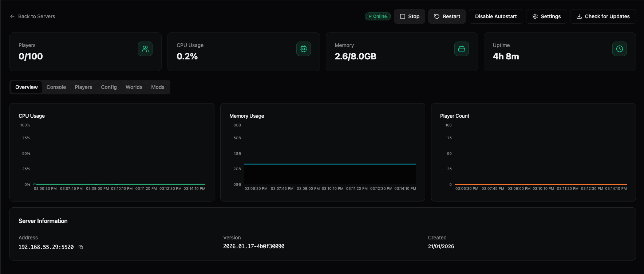Screen dimensions: 644x274
Task: Click the clock icon in Uptime card
Action: [620, 49]
